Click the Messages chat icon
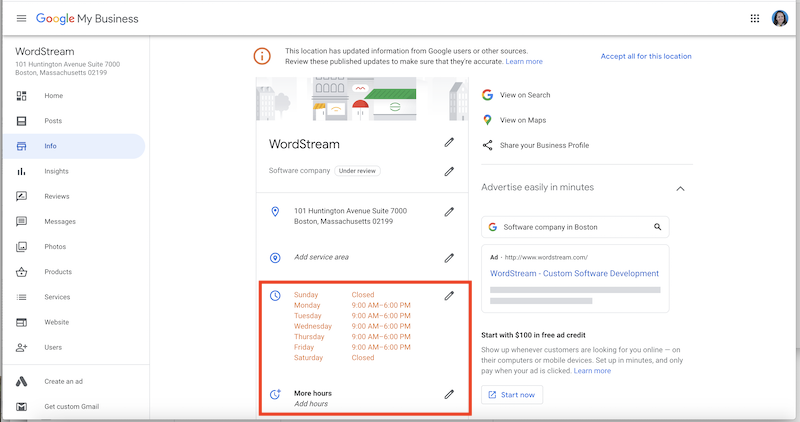Image resolution: width=800 pixels, height=422 pixels. pos(21,221)
